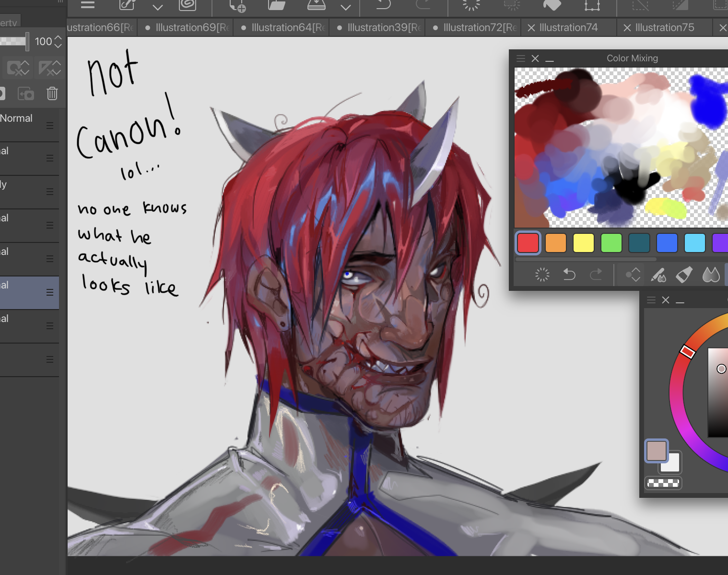Switch to the Illustration74 tab
This screenshot has height=575, width=728.
coord(568,28)
